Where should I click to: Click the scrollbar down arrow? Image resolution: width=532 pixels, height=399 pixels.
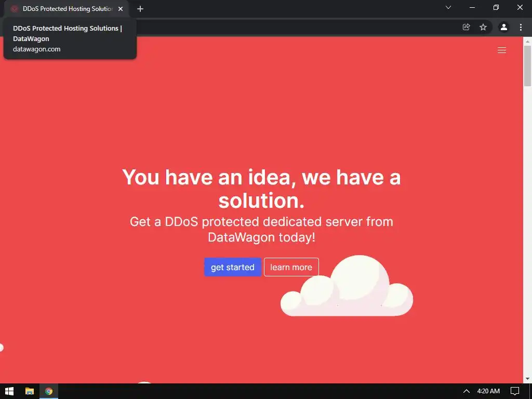(x=527, y=379)
